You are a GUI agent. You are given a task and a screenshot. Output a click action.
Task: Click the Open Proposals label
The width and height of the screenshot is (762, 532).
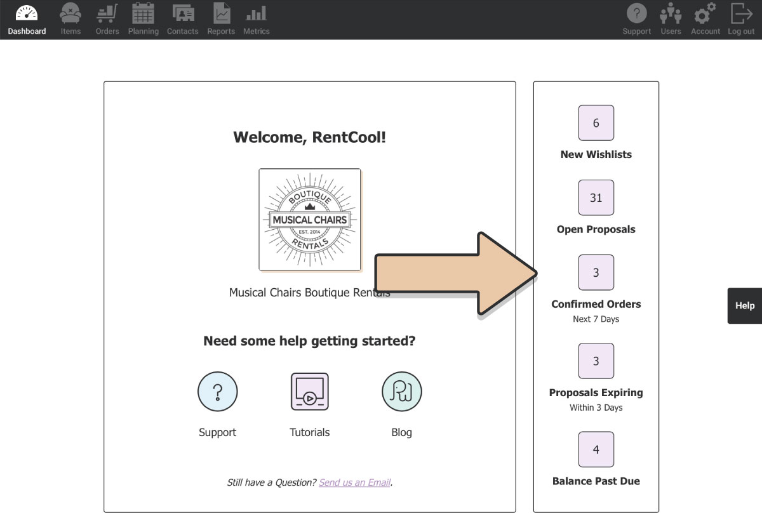click(x=596, y=229)
